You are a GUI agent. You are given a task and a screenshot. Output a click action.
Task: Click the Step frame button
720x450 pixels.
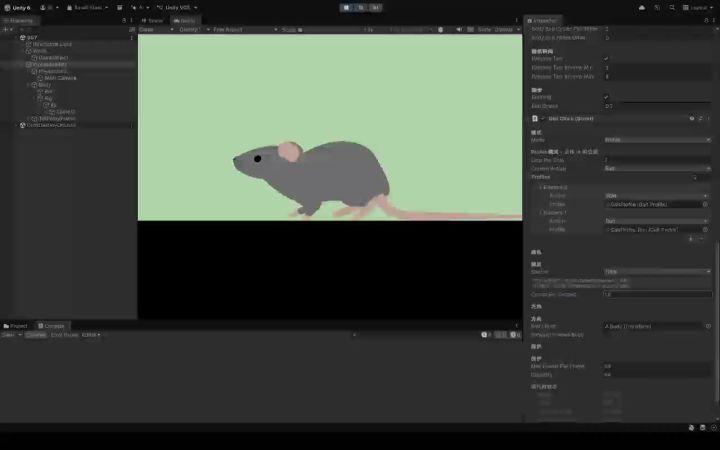pos(376,8)
